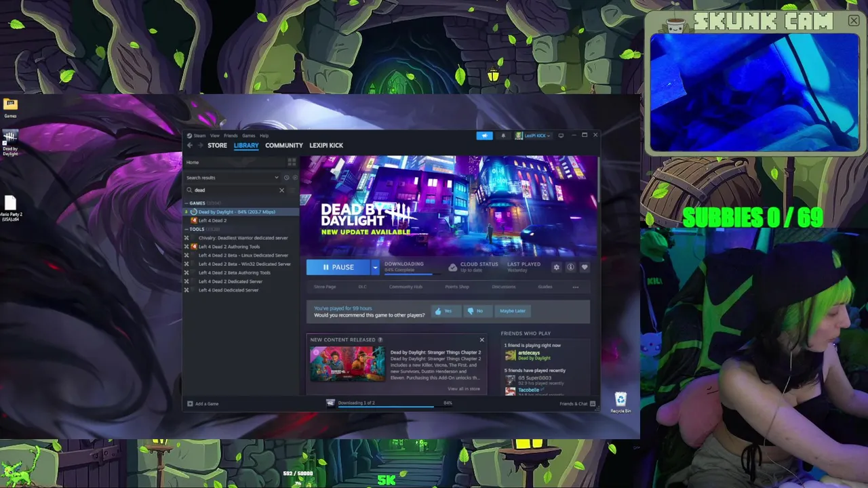Image resolution: width=868 pixels, height=488 pixels.
Task: Switch to Big Picture mode monitor icon
Action: tap(561, 136)
